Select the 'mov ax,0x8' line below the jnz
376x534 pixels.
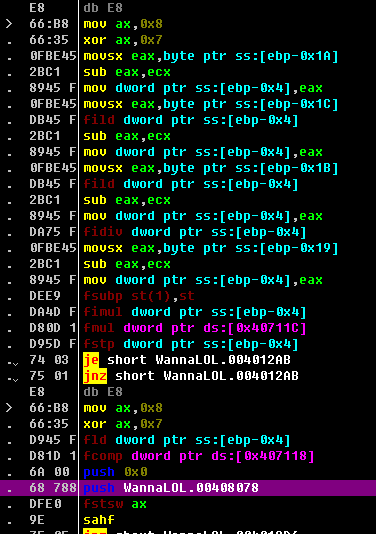point(123,408)
